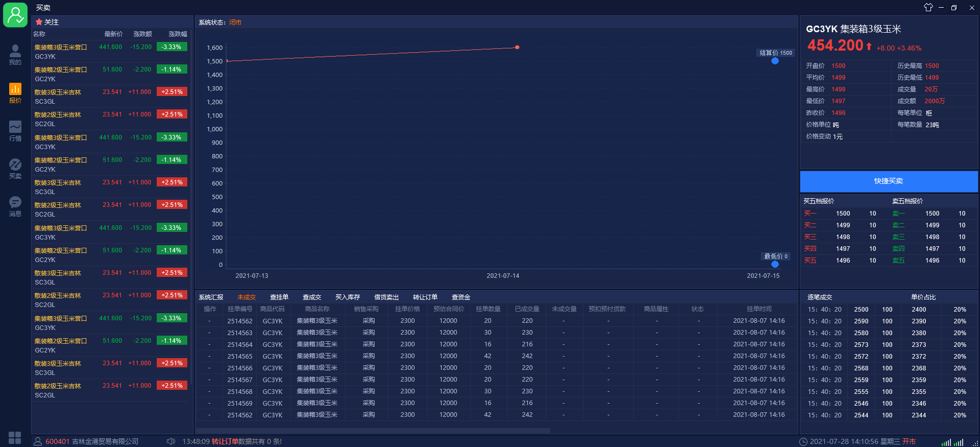Open the 转让订单 tab
The height and width of the screenshot is (447, 980).
click(x=425, y=297)
